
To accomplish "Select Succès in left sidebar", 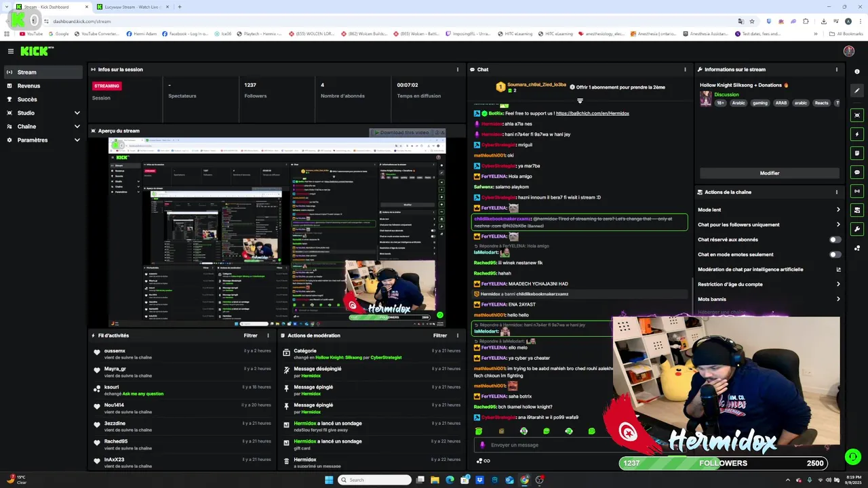I will coord(42,99).
